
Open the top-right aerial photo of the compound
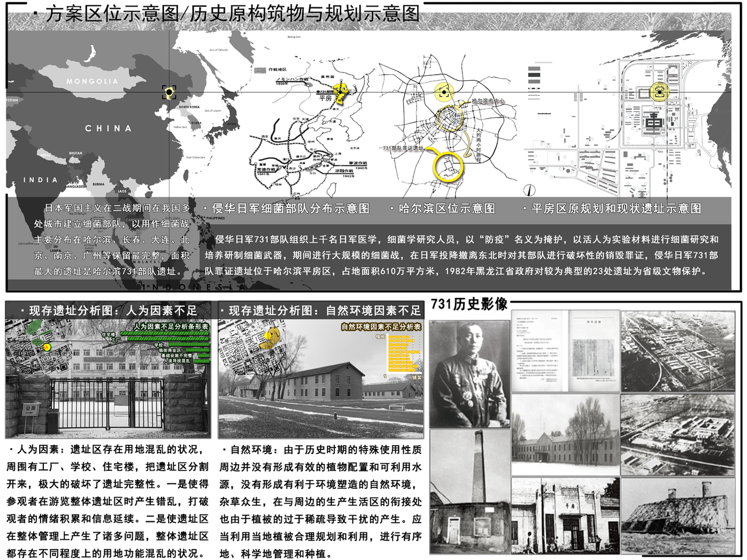(x=678, y=351)
